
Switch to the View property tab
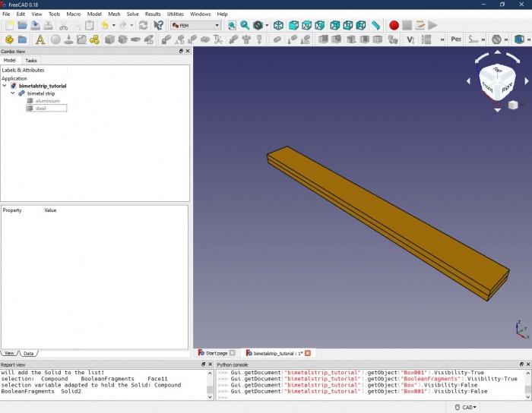tap(9, 353)
